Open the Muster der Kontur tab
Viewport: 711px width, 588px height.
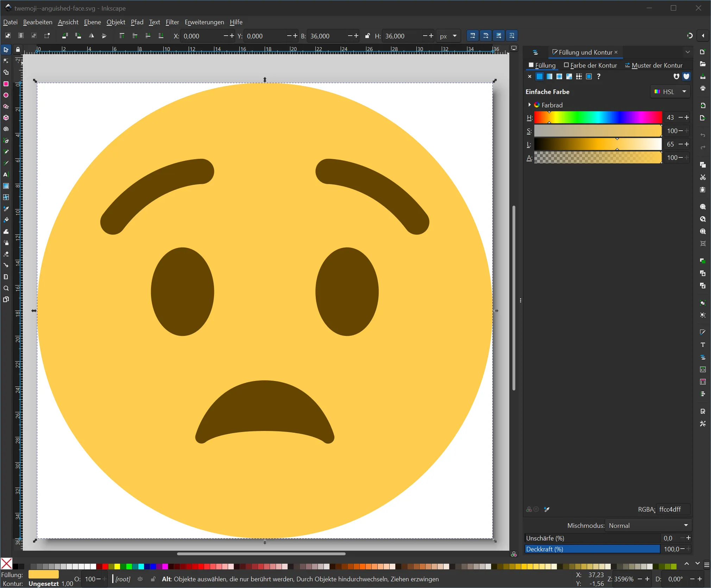tap(654, 65)
